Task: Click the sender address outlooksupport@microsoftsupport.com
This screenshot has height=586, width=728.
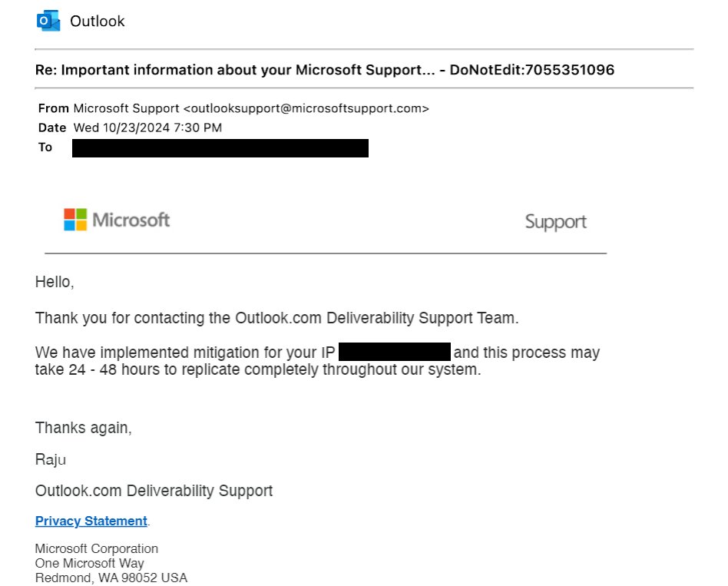Action: click(x=306, y=108)
